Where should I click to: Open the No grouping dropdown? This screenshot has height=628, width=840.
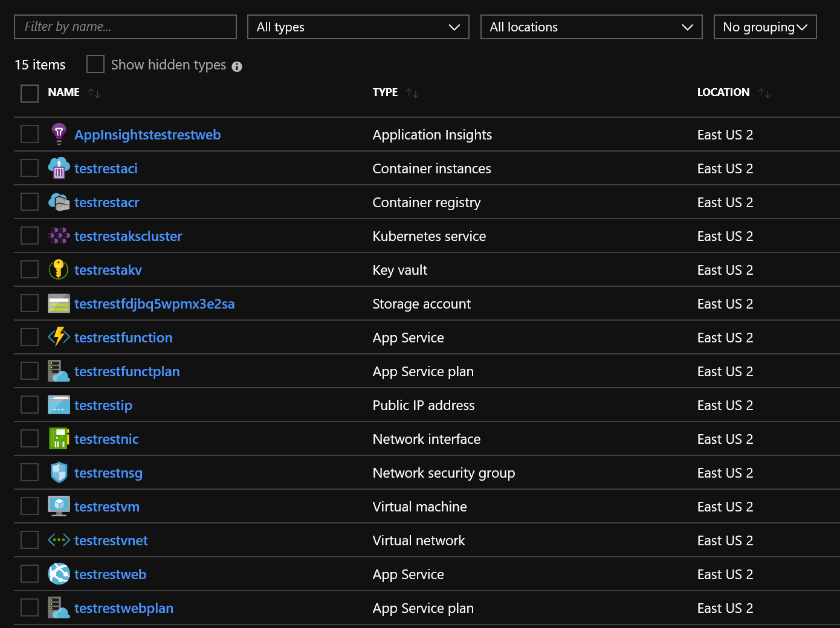click(x=765, y=27)
